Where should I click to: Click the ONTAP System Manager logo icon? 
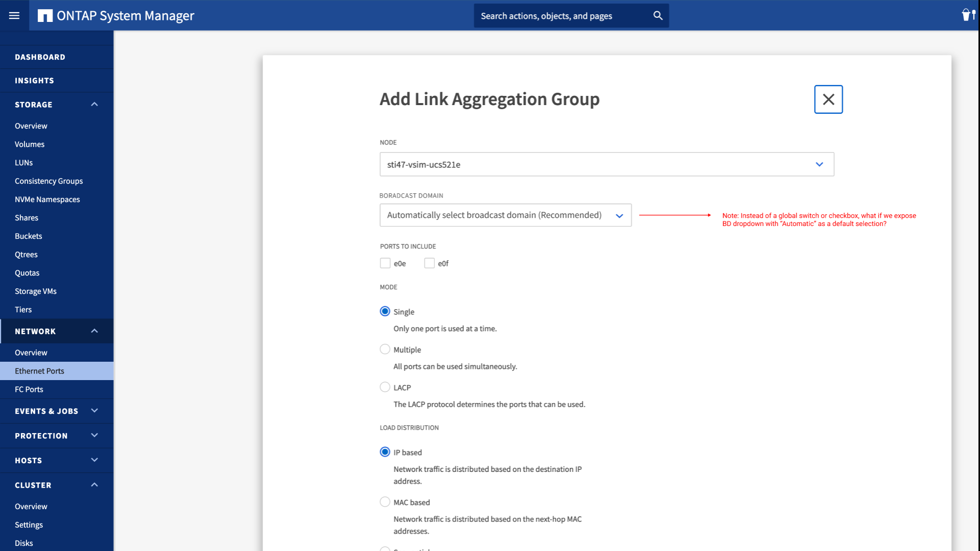[45, 15]
